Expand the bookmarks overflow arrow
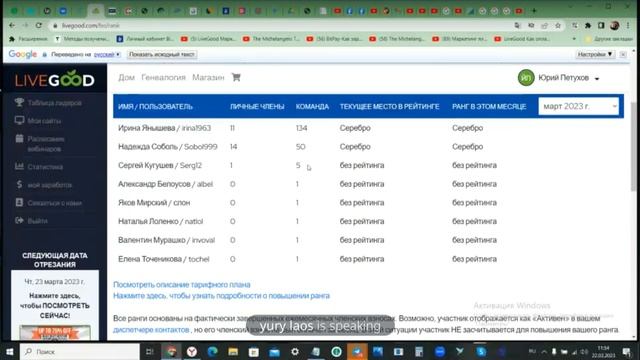640x360 pixels. 574,39
